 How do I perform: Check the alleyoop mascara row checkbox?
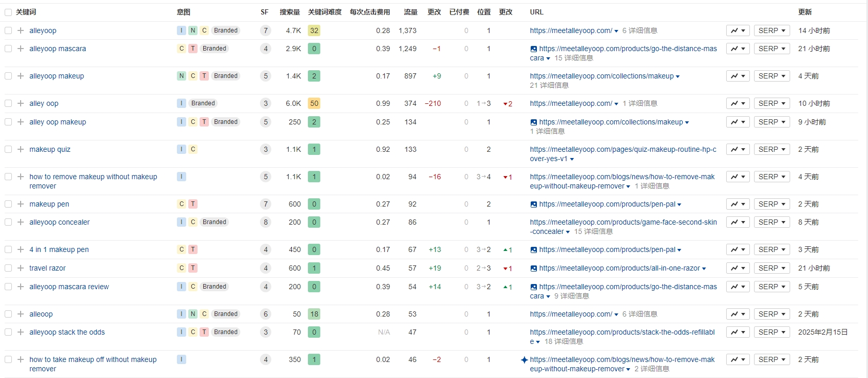8,49
